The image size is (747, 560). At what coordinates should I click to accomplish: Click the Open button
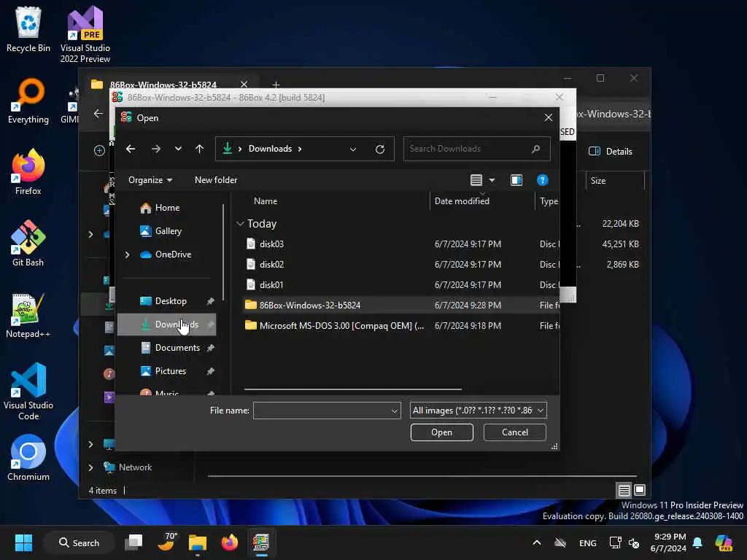tap(441, 432)
